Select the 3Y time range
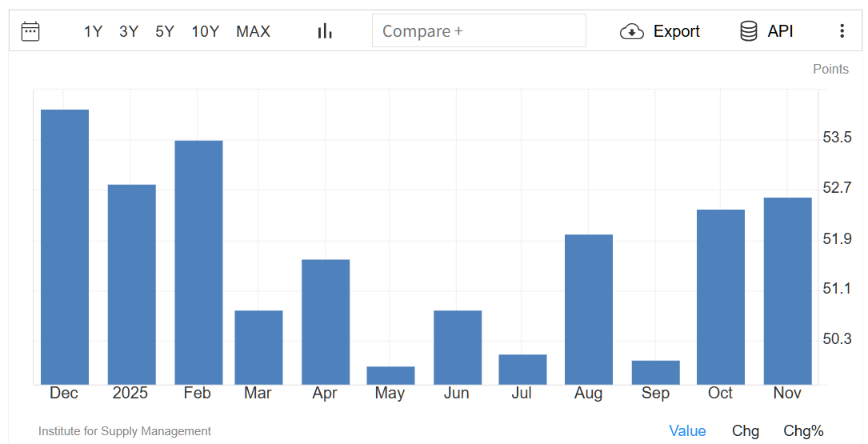 coord(129,31)
